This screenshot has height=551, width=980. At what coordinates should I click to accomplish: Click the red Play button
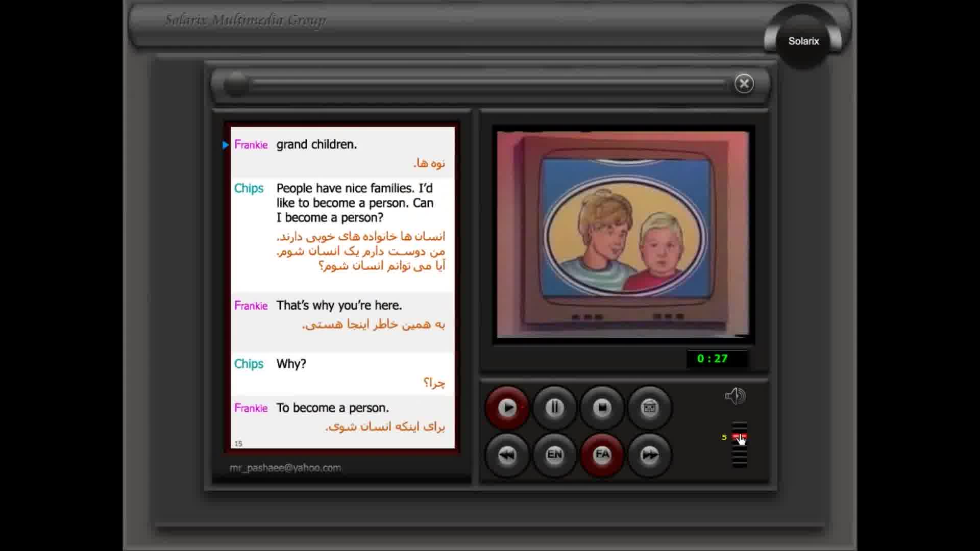(507, 408)
